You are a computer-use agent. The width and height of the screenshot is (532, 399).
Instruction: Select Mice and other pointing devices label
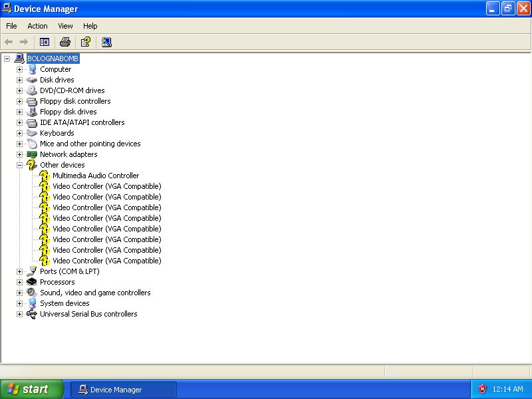click(90, 144)
